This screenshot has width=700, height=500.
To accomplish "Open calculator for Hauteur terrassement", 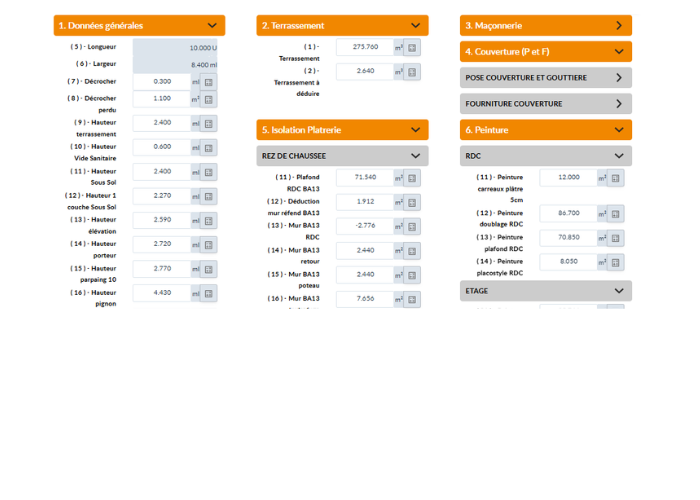I will point(208,124).
